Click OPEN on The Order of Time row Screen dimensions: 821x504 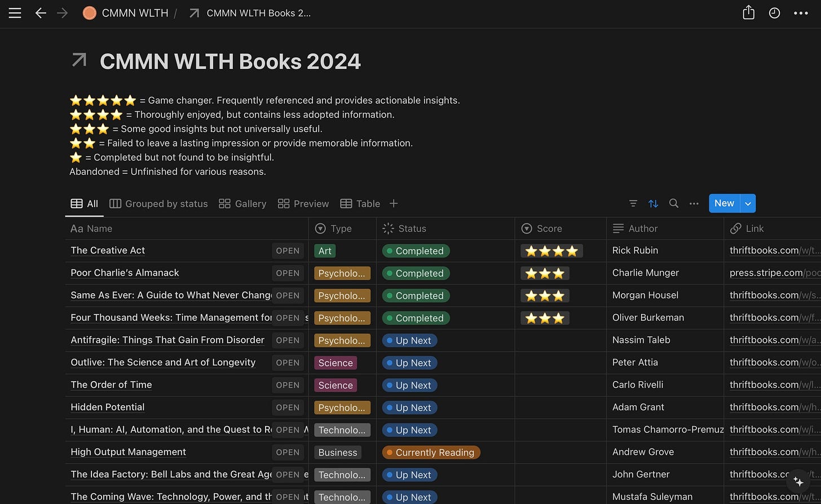[x=288, y=385]
